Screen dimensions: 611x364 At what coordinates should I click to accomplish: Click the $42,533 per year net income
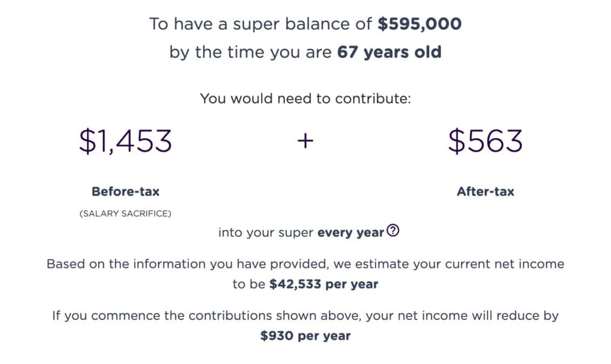coord(323,284)
